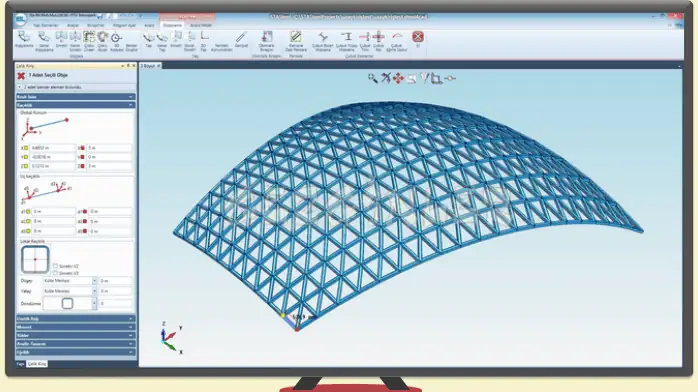Click the last icon in viewport toolbar
The width and height of the screenshot is (698, 392).
point(450,78)
